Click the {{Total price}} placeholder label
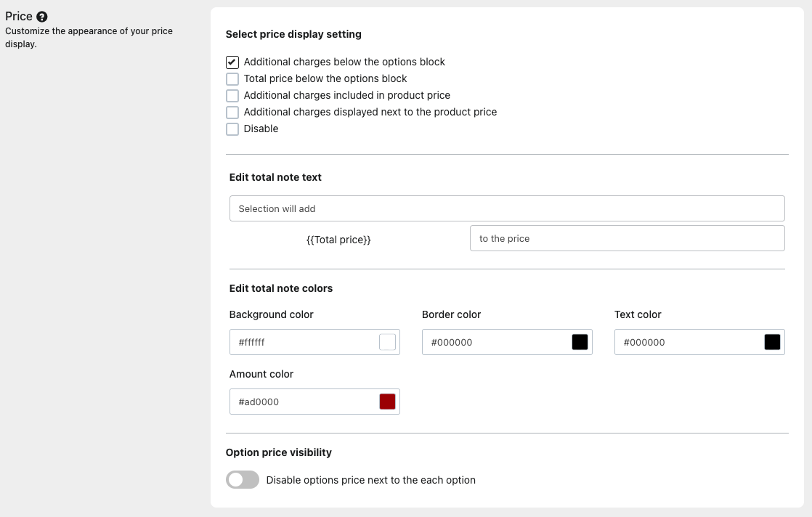This screenshot has height=517, width=812. coord(338,239)
